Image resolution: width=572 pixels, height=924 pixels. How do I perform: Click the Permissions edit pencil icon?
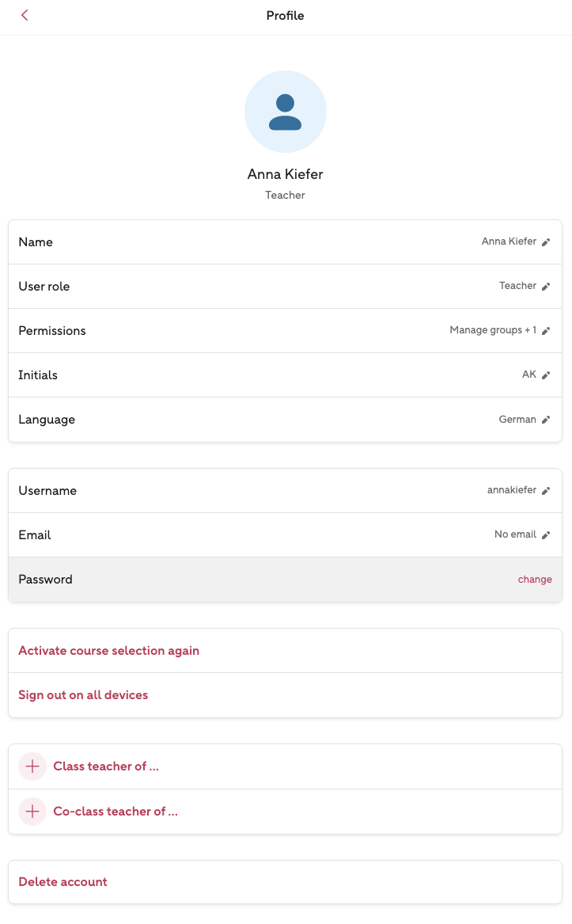click(546, 331)
